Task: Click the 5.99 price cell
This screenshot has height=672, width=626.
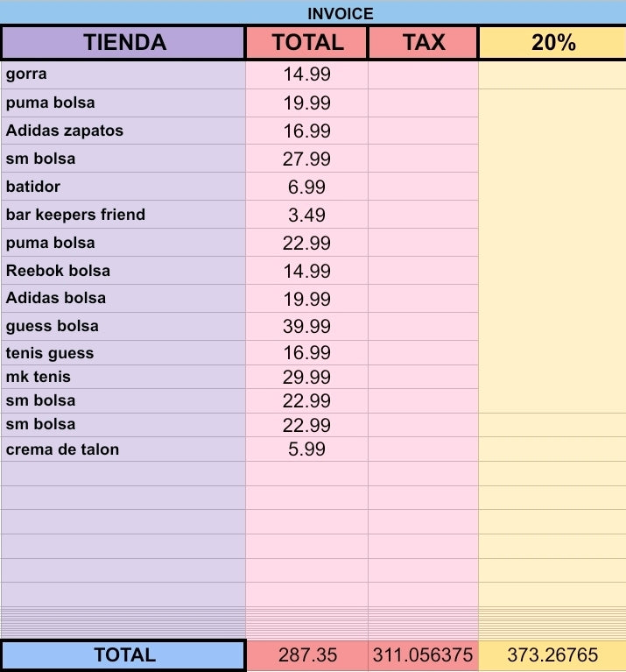Action: tap(306, 449)
